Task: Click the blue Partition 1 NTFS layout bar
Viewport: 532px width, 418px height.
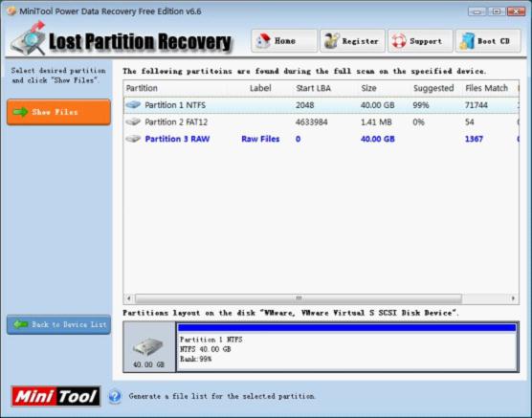Action: [346, 327]
